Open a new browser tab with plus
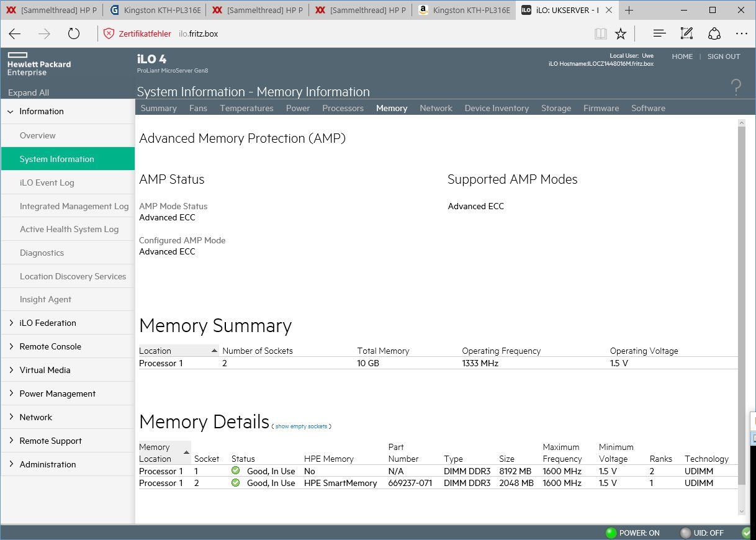The image size is (756, 540). click(629, 10)
